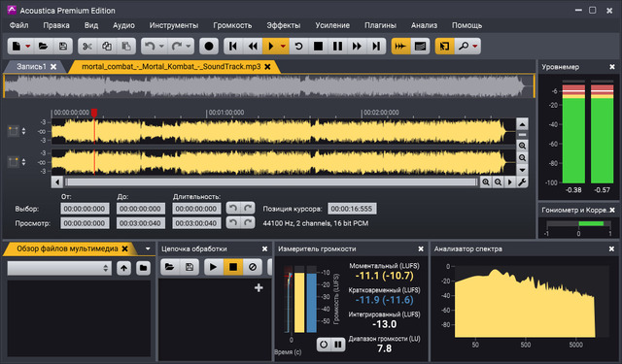Open the undo history dropdown arrow
Viewport: 622px width, 364px height.
tap(161, 47)
